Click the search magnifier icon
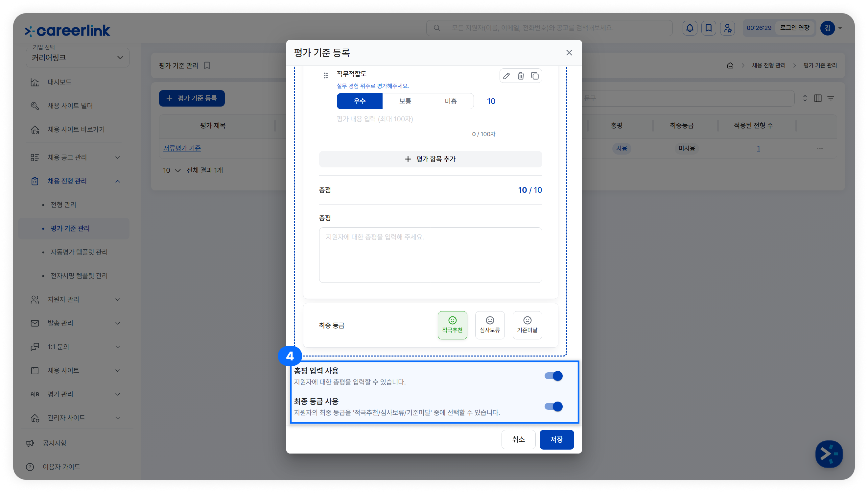 click(437, 28)
